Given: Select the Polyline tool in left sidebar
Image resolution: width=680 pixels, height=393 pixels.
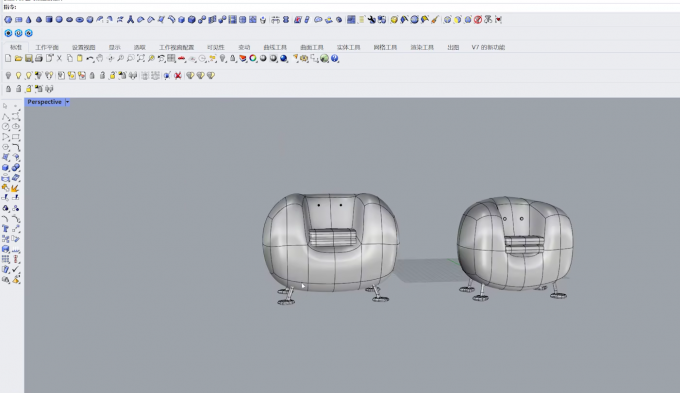Looking at the screenshot, I should pyautogui.click(x=5, y=116).
